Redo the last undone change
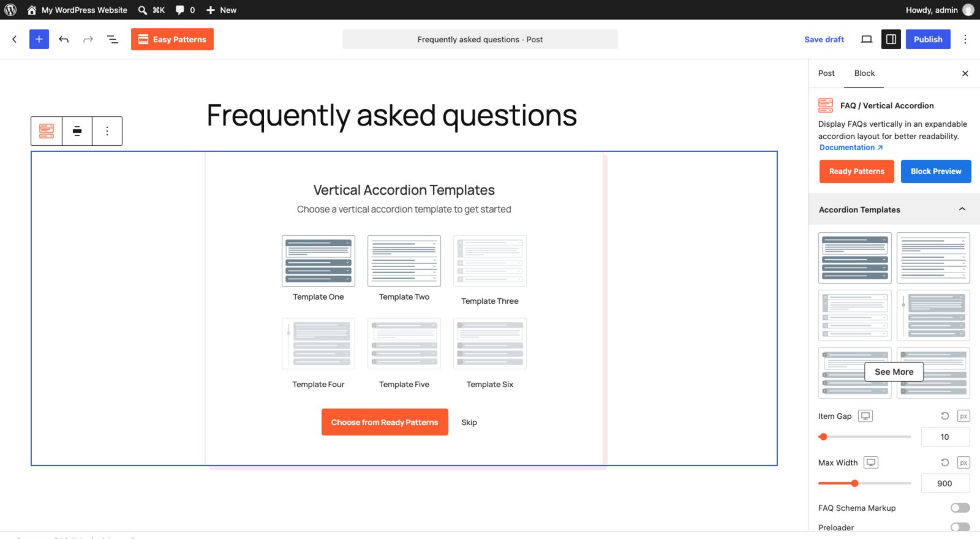980x539 pixels. pyautogui.click(x=88, y=39)
